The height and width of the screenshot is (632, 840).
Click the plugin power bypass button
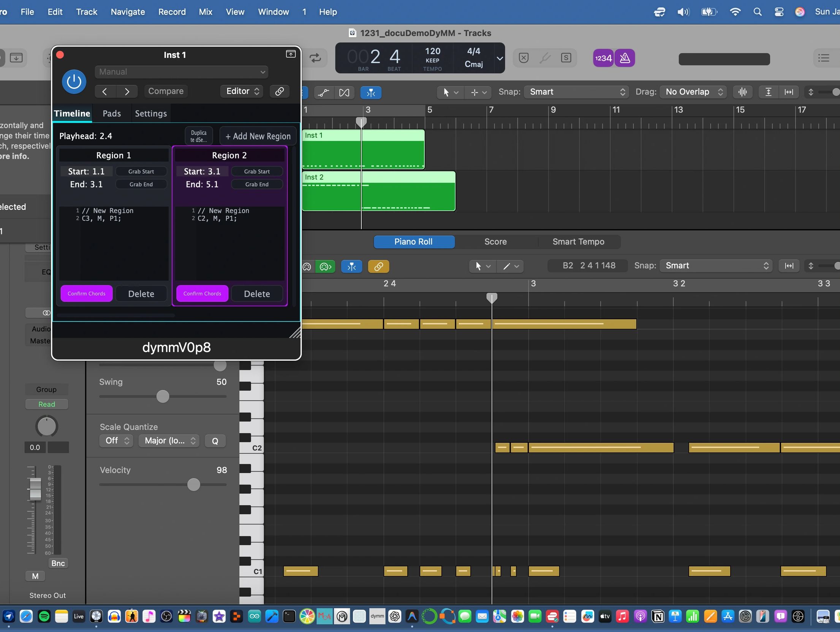coord(74,82)
